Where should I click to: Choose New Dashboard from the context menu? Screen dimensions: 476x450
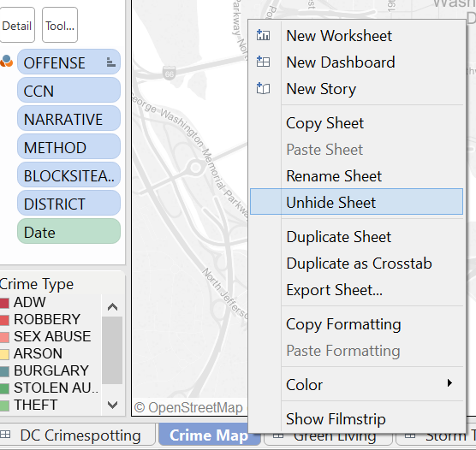[356, 62]
